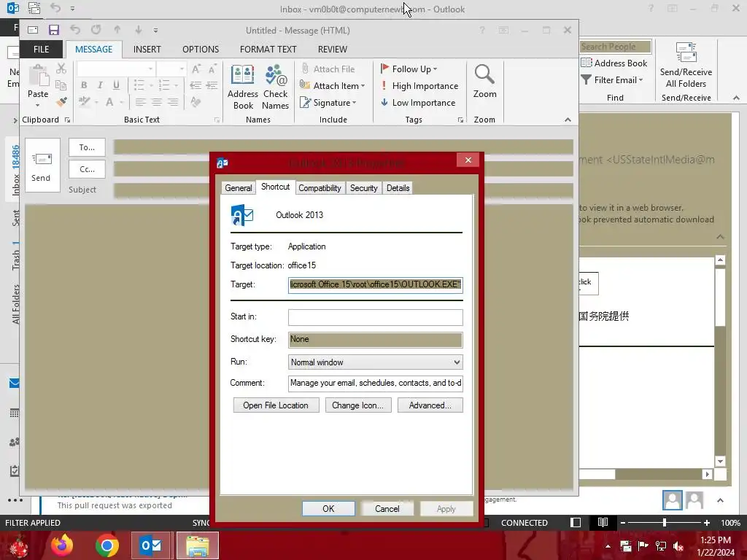Switch to the OPTIONS ribbon tab
The image size is (747, 560).
tap(201, 49)
